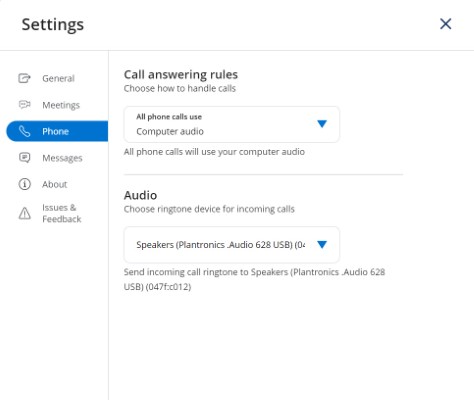
Task: Expand the All phone calls use dropdown arrow
Action: click(x=322, y=124)
